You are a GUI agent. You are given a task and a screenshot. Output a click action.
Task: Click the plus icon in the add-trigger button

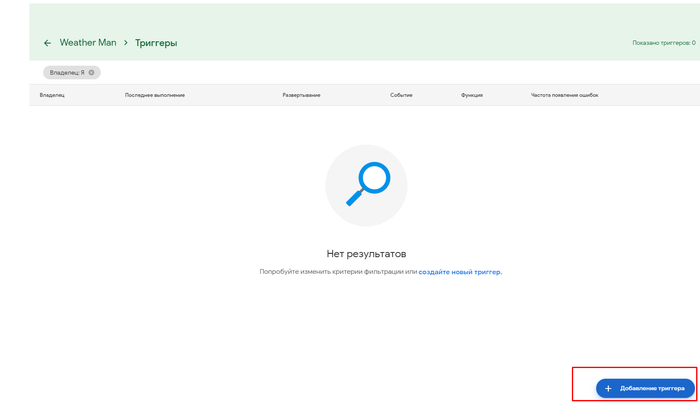coord(608,388)
